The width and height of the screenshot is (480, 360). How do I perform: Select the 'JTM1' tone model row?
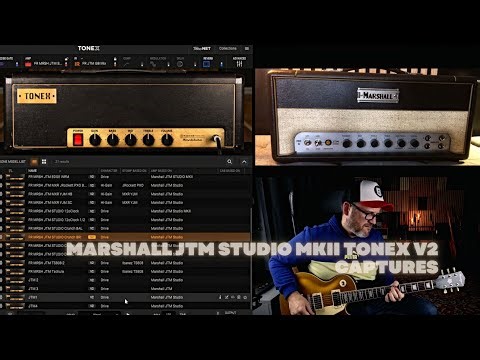point(125,297)
